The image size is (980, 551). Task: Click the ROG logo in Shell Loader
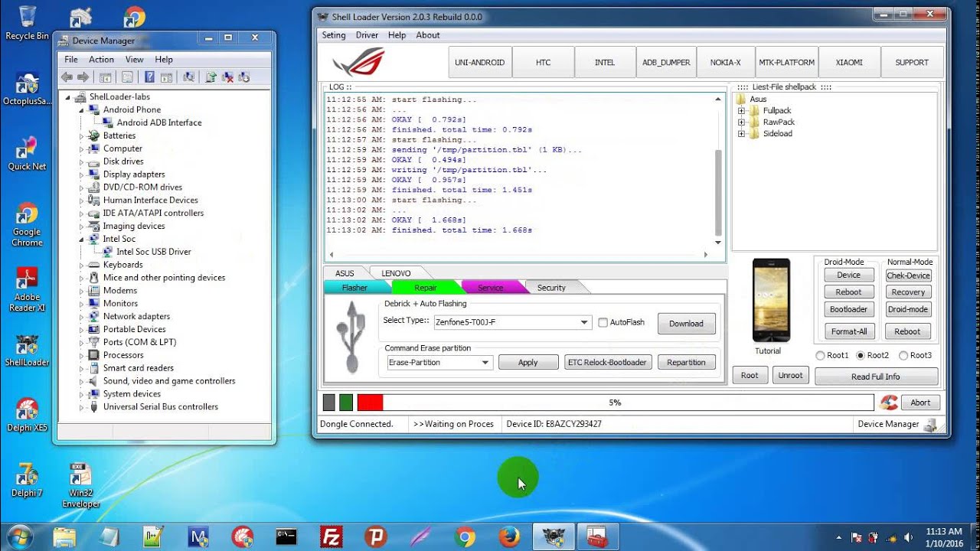click(x=358, y=62)
